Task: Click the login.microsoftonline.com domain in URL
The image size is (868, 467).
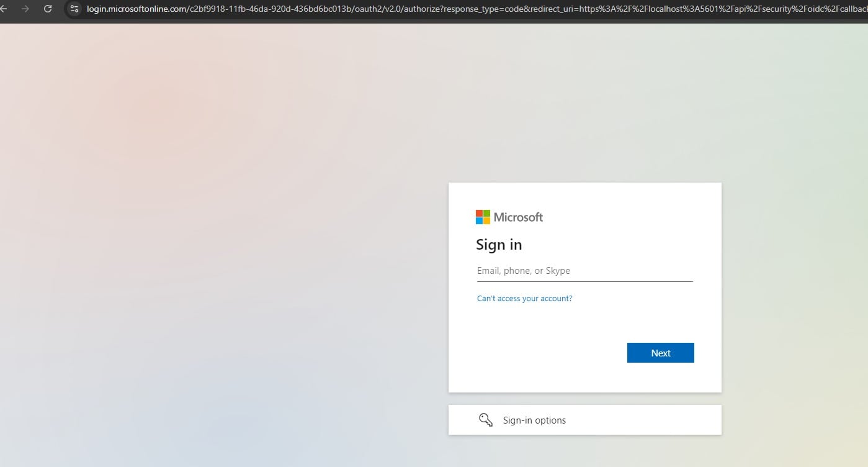Action: (135, 9)
